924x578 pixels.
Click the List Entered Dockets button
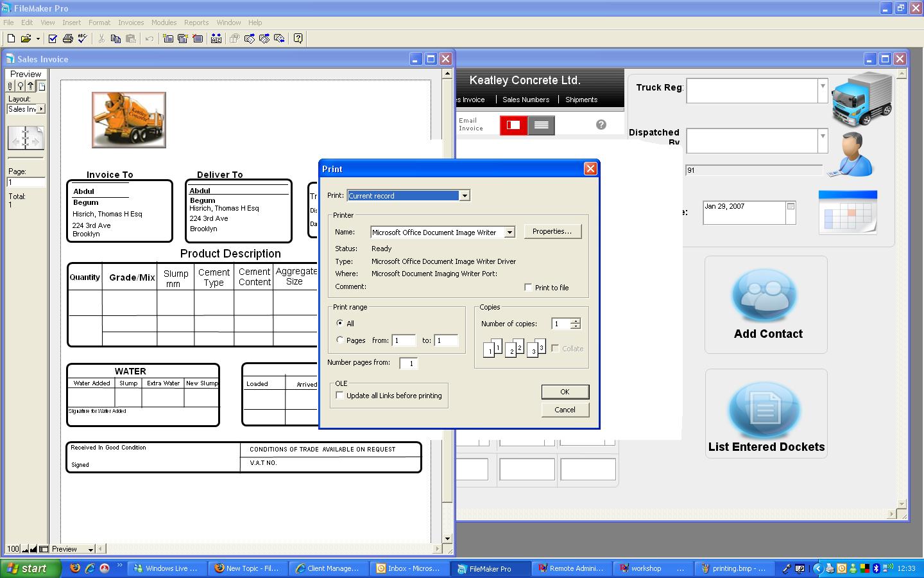pos(766,414)
